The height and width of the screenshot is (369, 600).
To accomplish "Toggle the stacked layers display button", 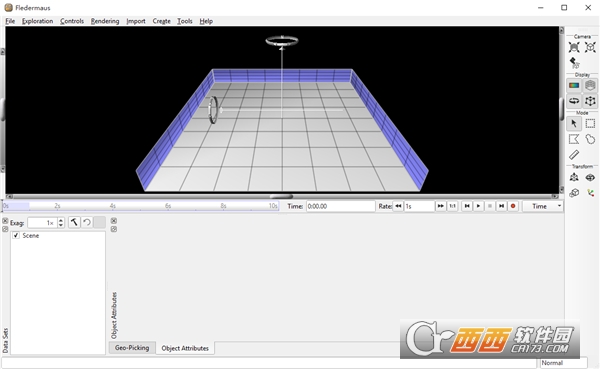I will [590, 85].
